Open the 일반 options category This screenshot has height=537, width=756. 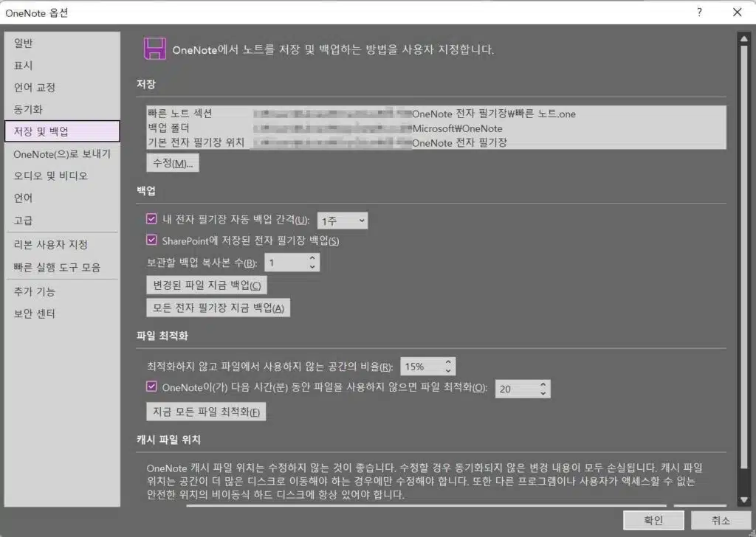click(x=62, y=44)
